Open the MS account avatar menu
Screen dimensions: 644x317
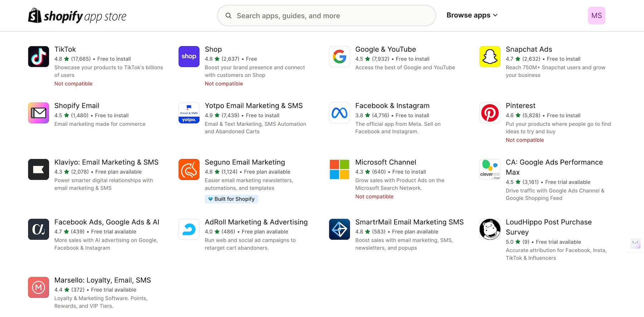[x=596, y=16]
